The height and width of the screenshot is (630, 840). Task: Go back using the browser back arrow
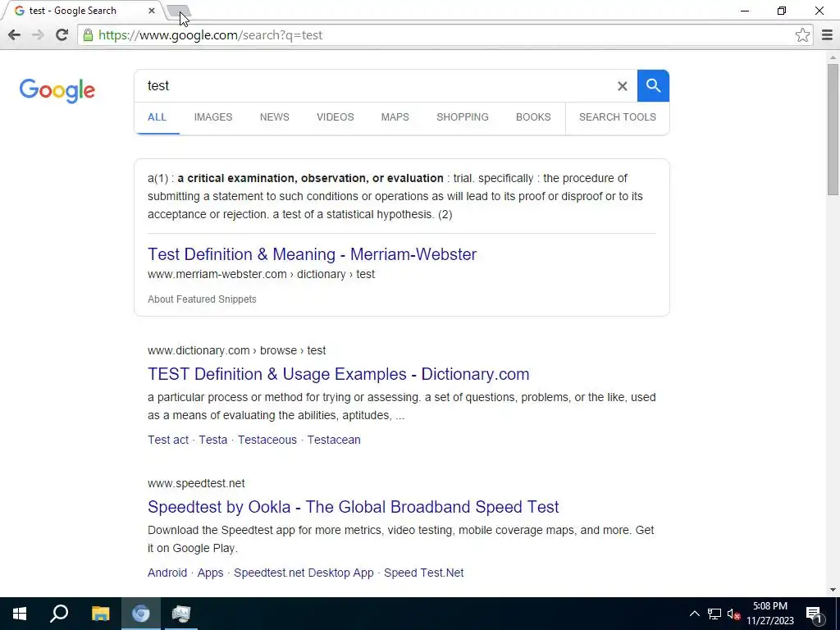[x=15, y=35]
